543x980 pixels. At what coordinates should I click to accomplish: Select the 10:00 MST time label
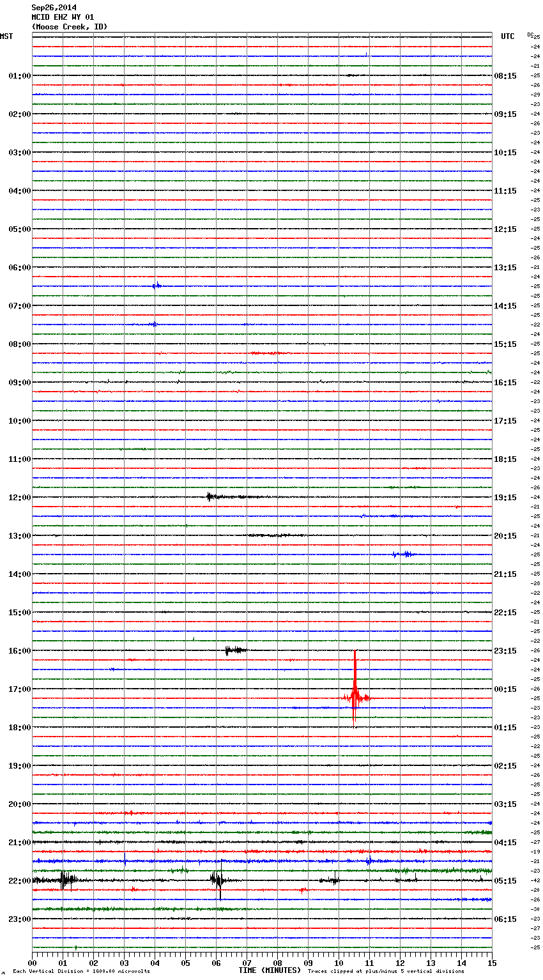tap(20, 421)
